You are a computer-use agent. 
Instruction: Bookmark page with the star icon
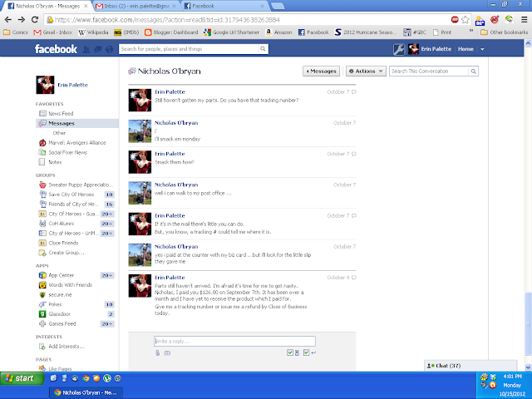coord(465,20)
